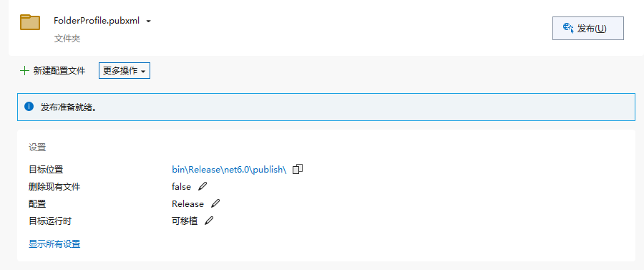Open the FolderProfile.pubxml profile dropdown arrow
This screenshot has height=270, width=644.
pos(149,21)
